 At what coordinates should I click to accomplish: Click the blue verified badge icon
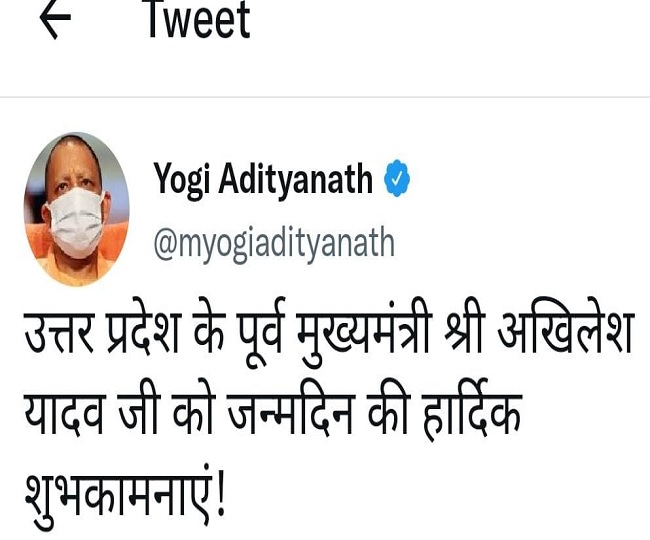click(x=396, y=178)
